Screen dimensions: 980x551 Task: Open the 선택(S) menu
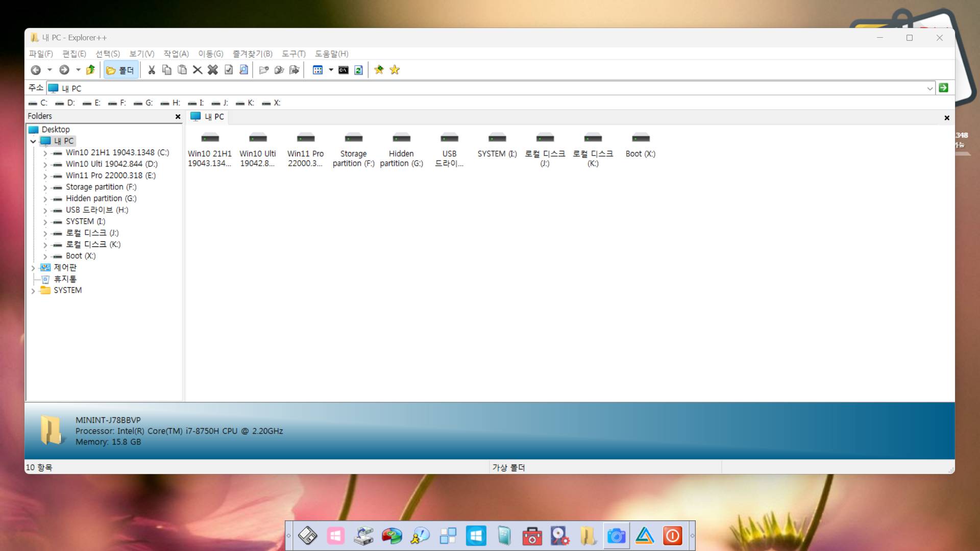[x=108, y=54]
